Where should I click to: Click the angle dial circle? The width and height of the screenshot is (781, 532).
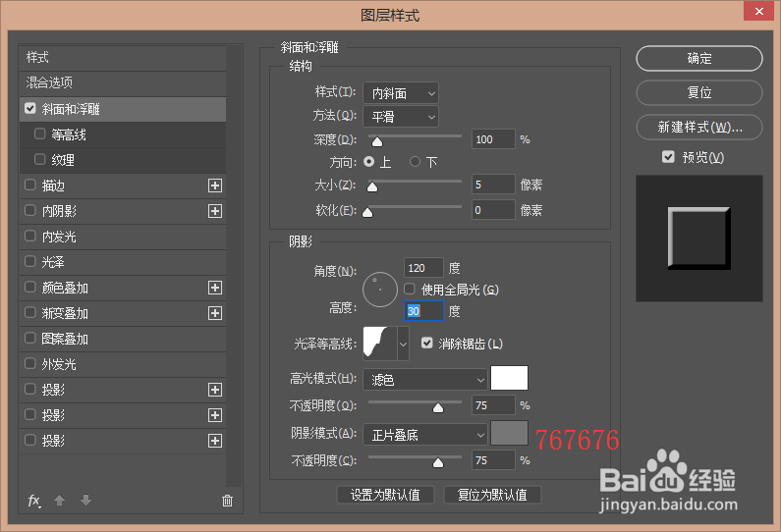coord(379,290)
